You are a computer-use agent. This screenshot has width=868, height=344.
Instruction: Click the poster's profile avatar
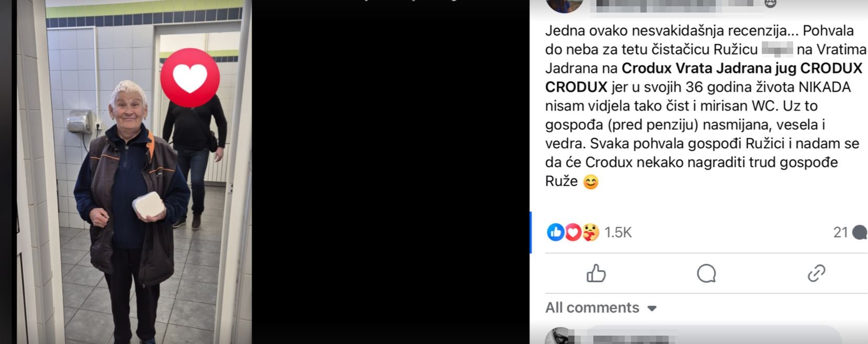[x=565, y=5]
